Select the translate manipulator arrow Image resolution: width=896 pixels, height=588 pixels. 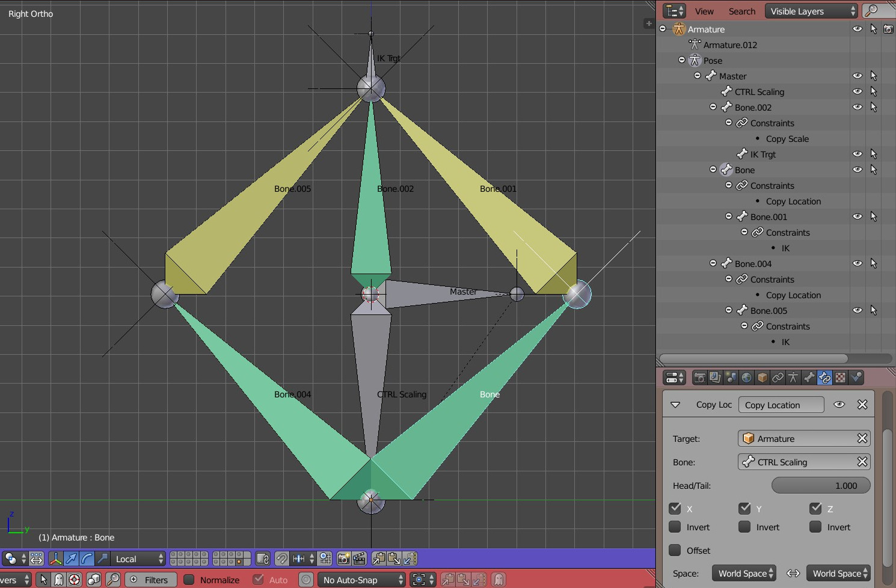pyautogui.click(x=71, y=559)
